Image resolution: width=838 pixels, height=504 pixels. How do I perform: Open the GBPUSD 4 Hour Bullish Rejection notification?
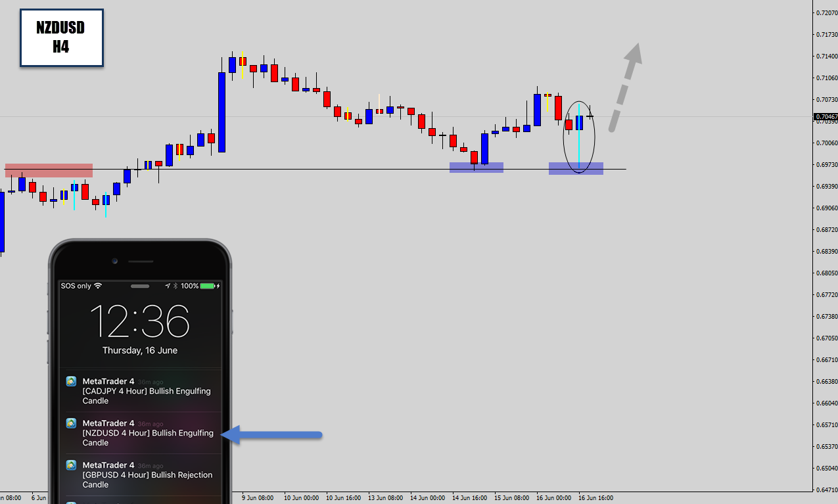pyautogui.click(x=140, y=474)
